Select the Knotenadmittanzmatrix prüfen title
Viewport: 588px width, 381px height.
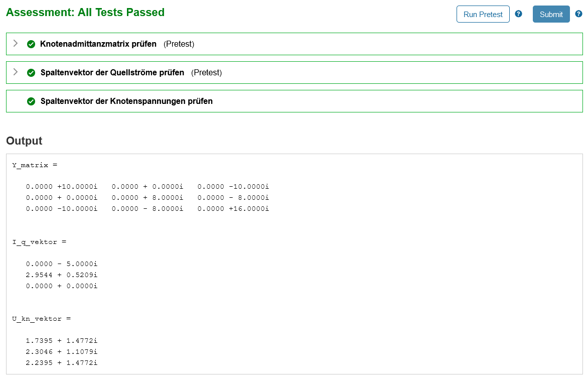[x=98, y=44]
